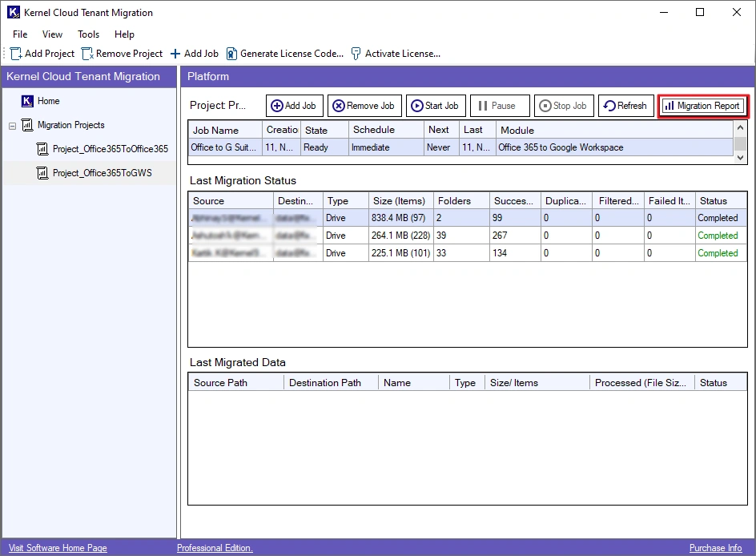The height and width of the screenshot is (556, 756).
Task: Click Generate License Code toolbar icon
Action: [x=231, y=54]
